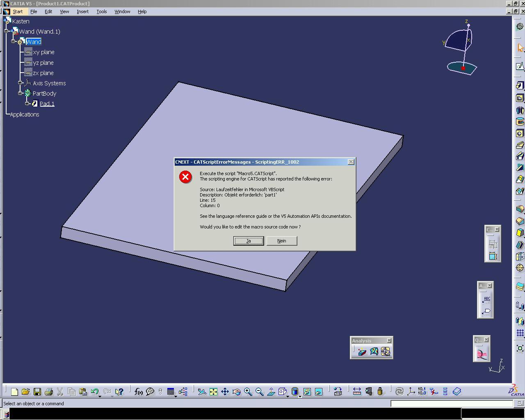Click the Groove tool icon

pos(520,121)
